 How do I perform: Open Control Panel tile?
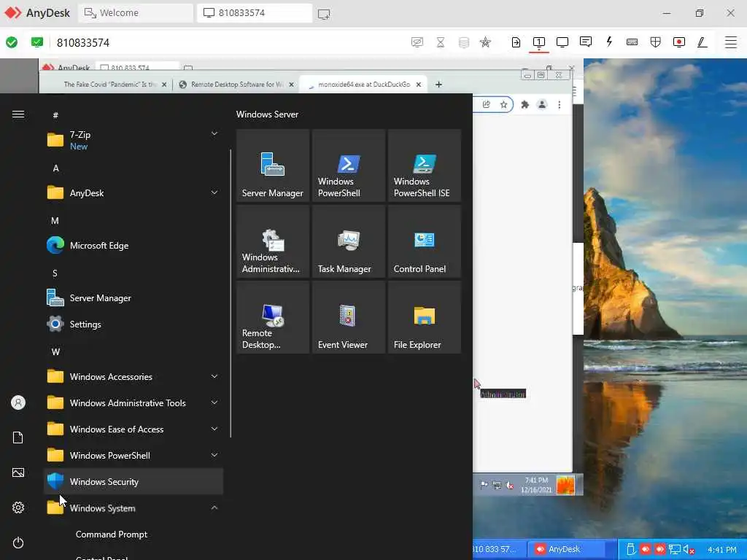(x=425, y=241)
